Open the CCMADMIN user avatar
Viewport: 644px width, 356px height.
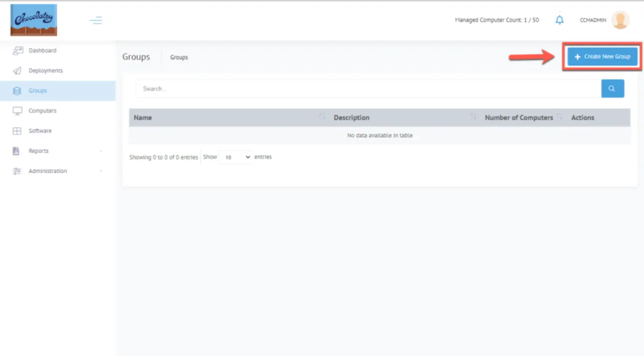click(x=620, y=20)
